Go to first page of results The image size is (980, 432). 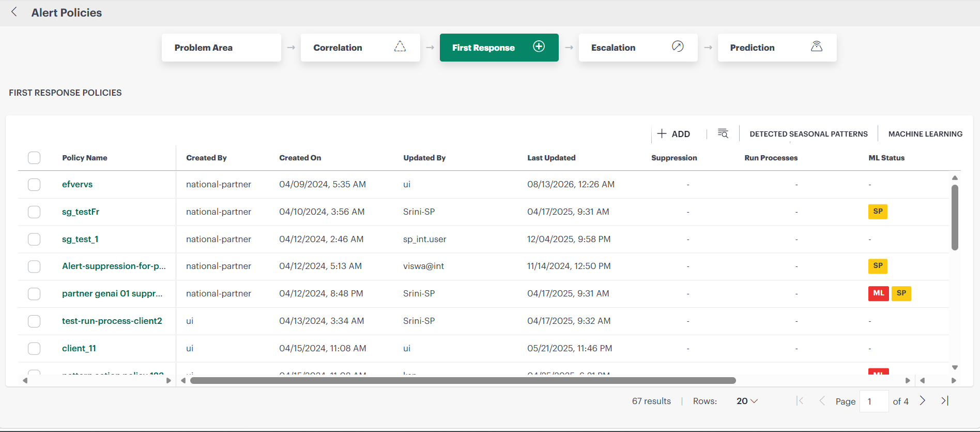point(800,401)
